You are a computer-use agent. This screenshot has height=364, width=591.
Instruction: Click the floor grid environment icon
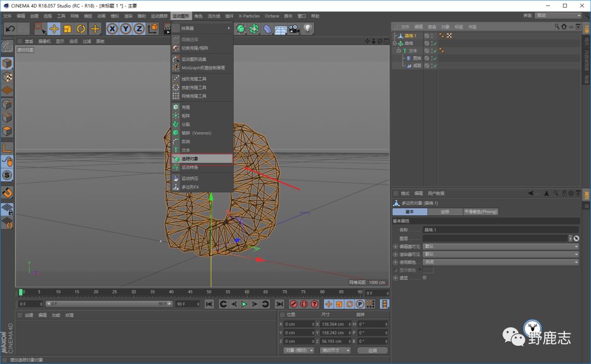[x=280, y=29]
